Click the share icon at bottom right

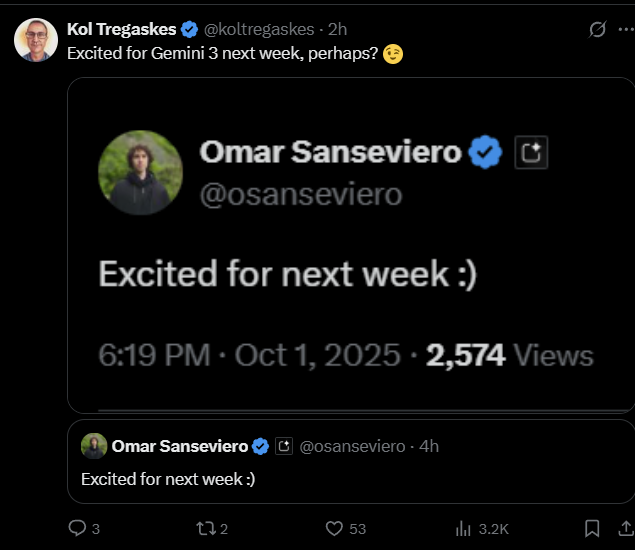(626, 528)
